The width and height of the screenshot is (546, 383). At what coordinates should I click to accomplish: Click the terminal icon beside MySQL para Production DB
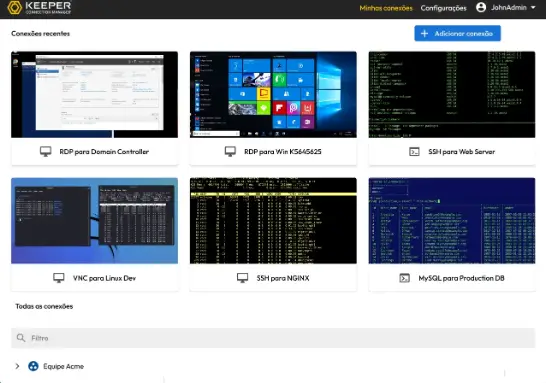pos(404,278)
